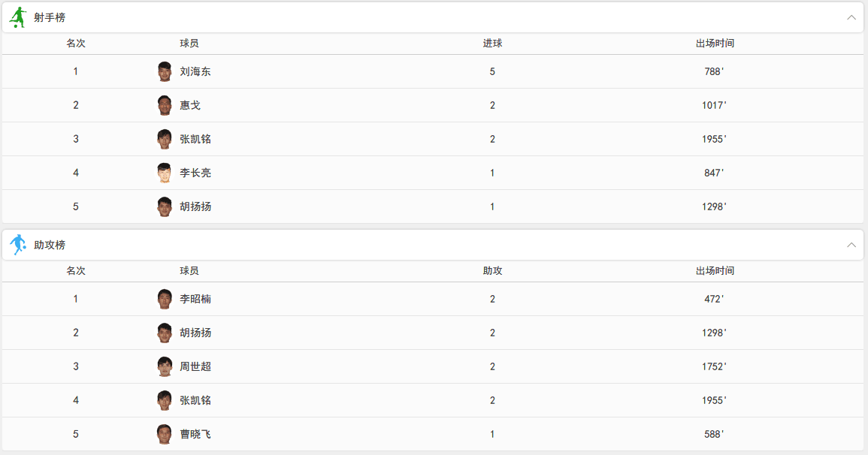This screenshot has height=455, width=868.
Task: Click the 助攻 column header
Action: click(492, 271)
